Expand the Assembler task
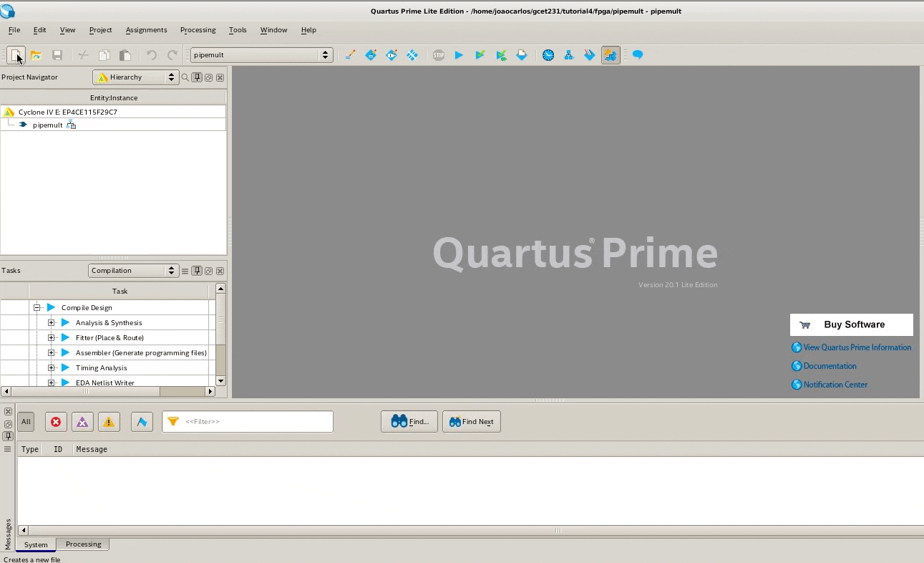 click(51, 353)
